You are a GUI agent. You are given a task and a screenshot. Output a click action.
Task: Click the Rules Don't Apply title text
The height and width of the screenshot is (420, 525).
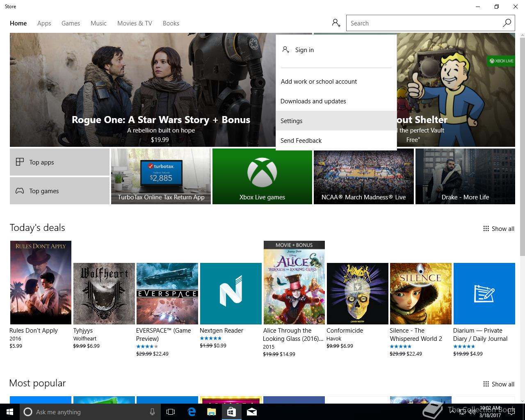(x=34, y=331)
